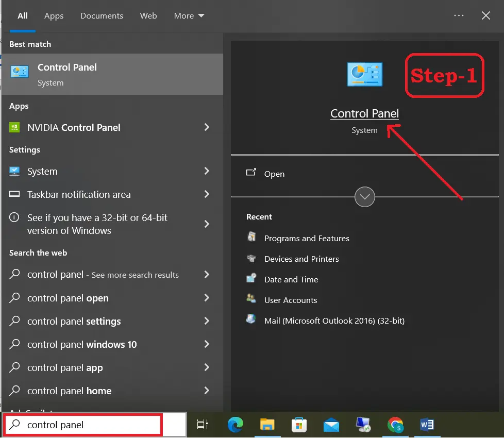Screen dimensions: 504x438
Task: Open Task View from the taskbar
Action: click(x=203, y=425)
